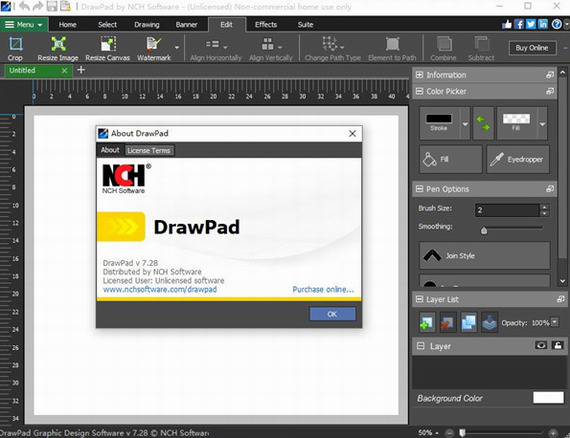Toggle Layer visibility eye icon
Viewport: 570px width, 438px height.
(x=541, y=345)
